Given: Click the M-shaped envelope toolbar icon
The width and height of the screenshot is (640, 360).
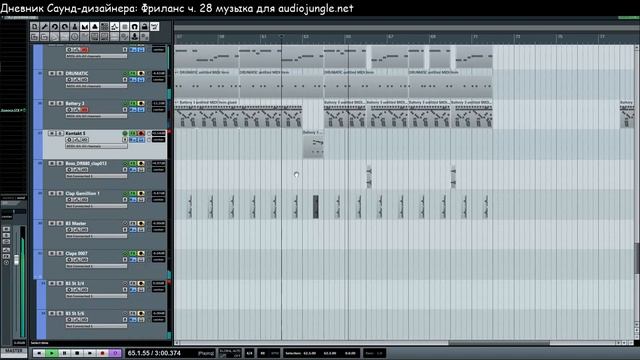Looking at the screenshot, I should [x=84, y=27].
